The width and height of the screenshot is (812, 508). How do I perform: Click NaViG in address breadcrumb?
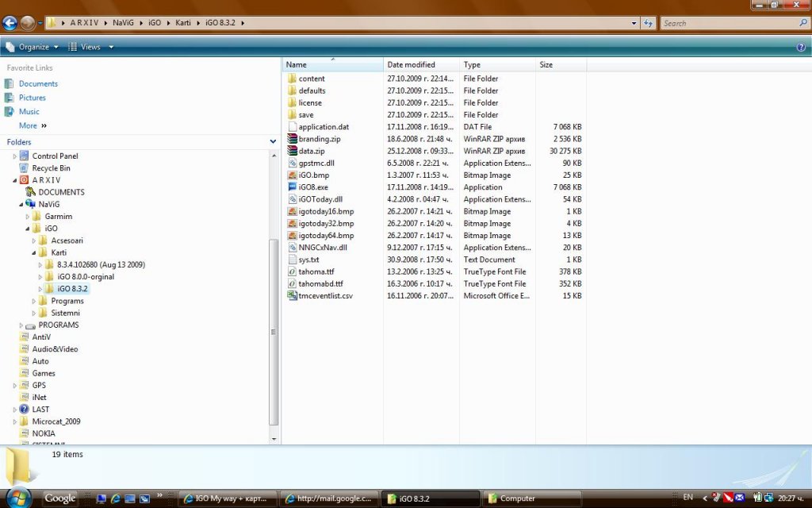123,23
